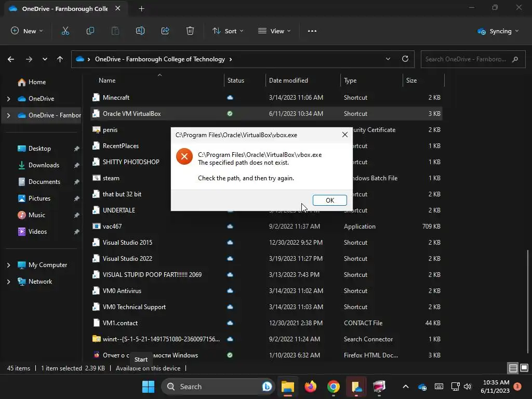
Task: Click the Cut scissors icon in toolbar
Action: tap(65, 31)
